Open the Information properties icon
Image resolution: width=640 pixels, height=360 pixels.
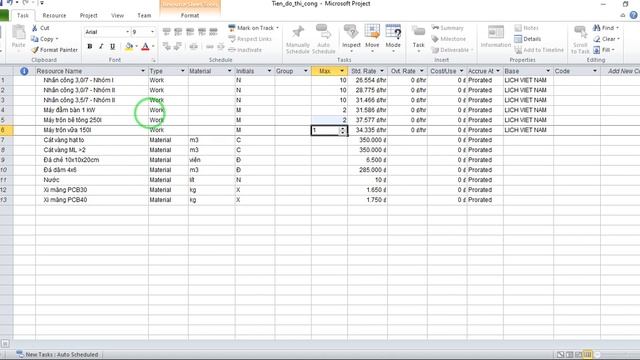point(496,32)
